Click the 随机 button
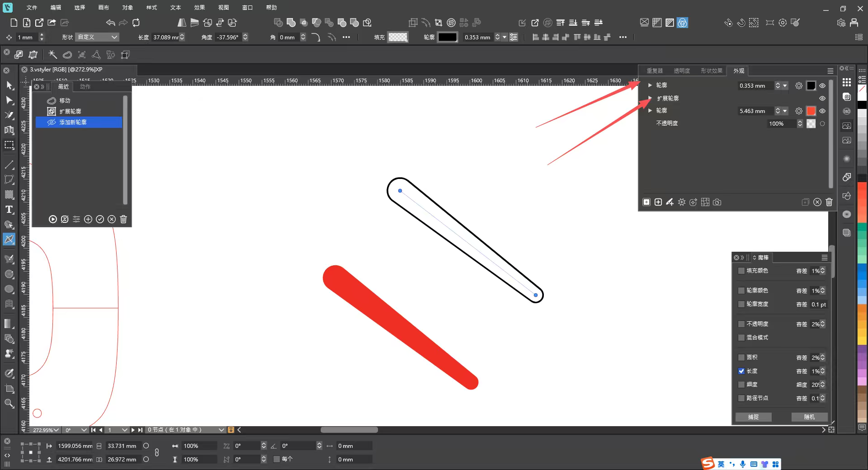This screenshot has width=868, height=470. [809, 417]
